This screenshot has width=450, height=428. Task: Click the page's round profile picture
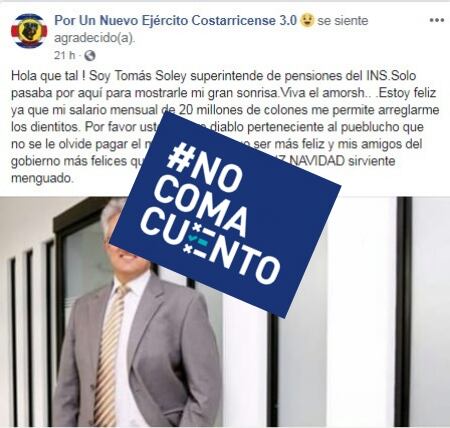pyautogui.click(x=29, y=31)
